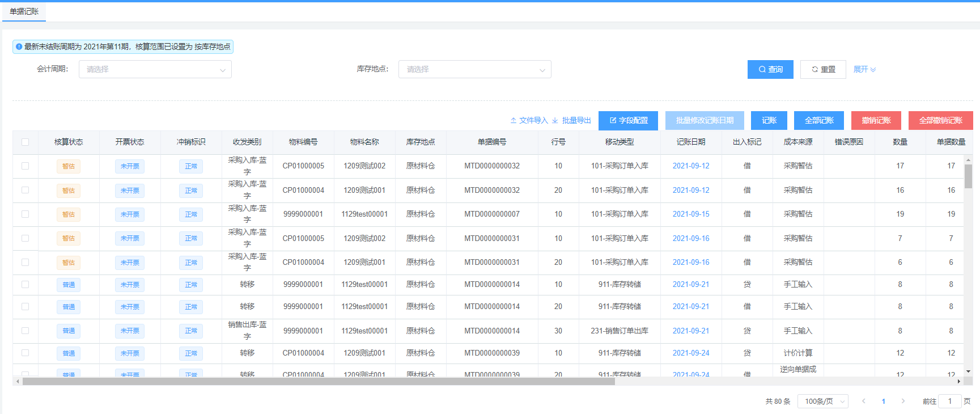This screenshot has height=414, width=980.
Task: Click the 查询 search button
Action: (x=770, y=69)
